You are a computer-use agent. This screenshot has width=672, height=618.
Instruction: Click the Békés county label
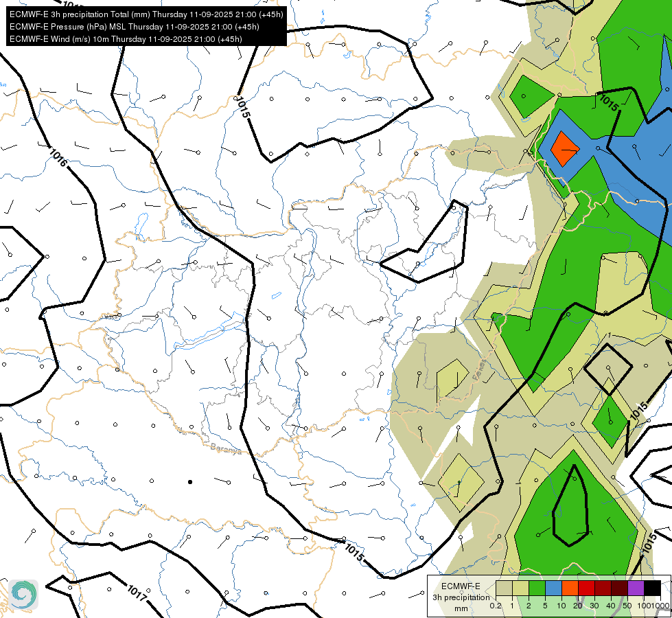(x=480, y=370)
